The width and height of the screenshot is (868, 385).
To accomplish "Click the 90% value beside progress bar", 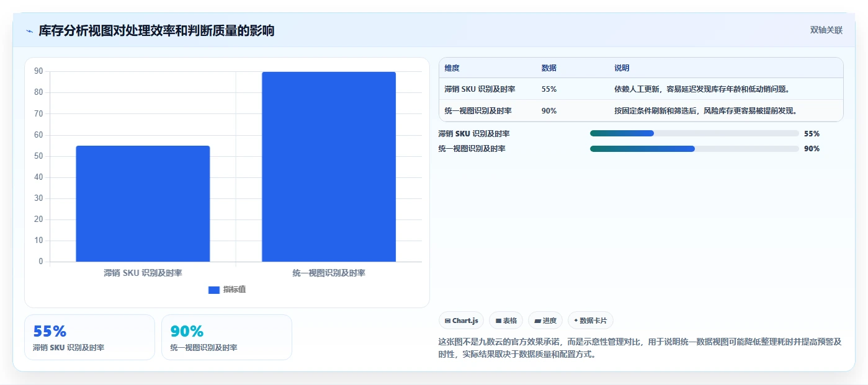I will (812, 149).
